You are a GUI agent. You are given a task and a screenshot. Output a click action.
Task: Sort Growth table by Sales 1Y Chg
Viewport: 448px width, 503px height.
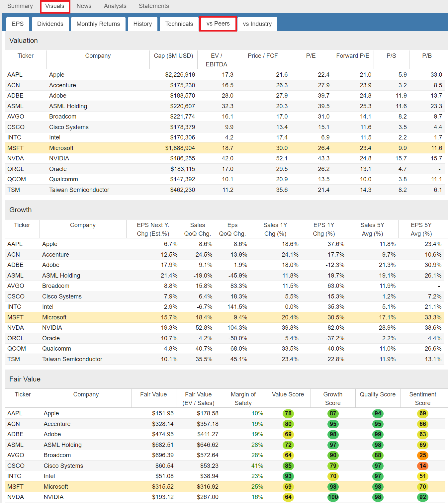pyautogui.click(x=275, y=229)
